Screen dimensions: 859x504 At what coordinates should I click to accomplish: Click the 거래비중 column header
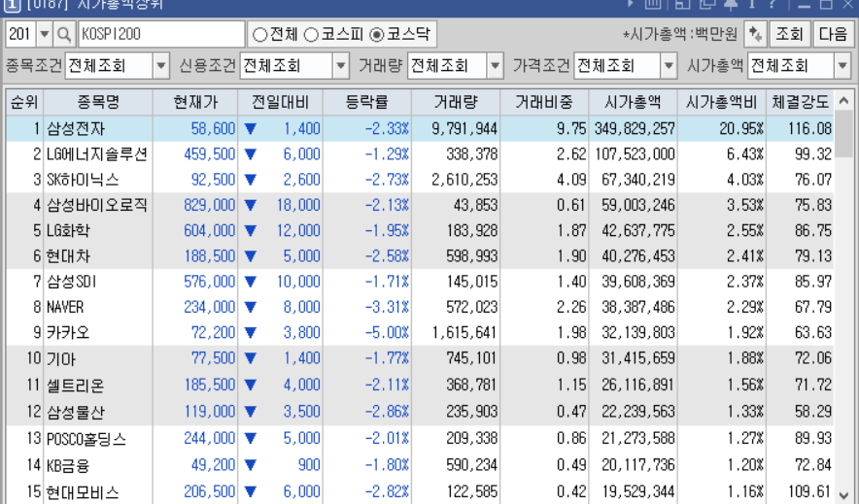tap(544, 102)
